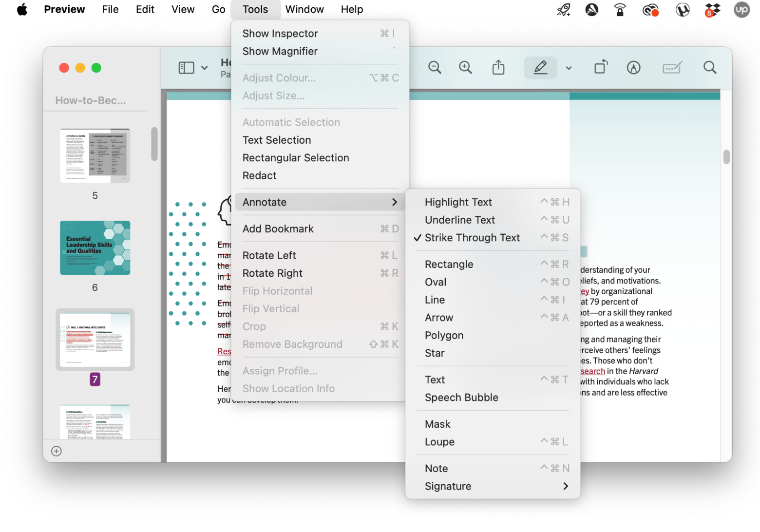Enable Highlight Text annotation mode

[x=458, y=202]
